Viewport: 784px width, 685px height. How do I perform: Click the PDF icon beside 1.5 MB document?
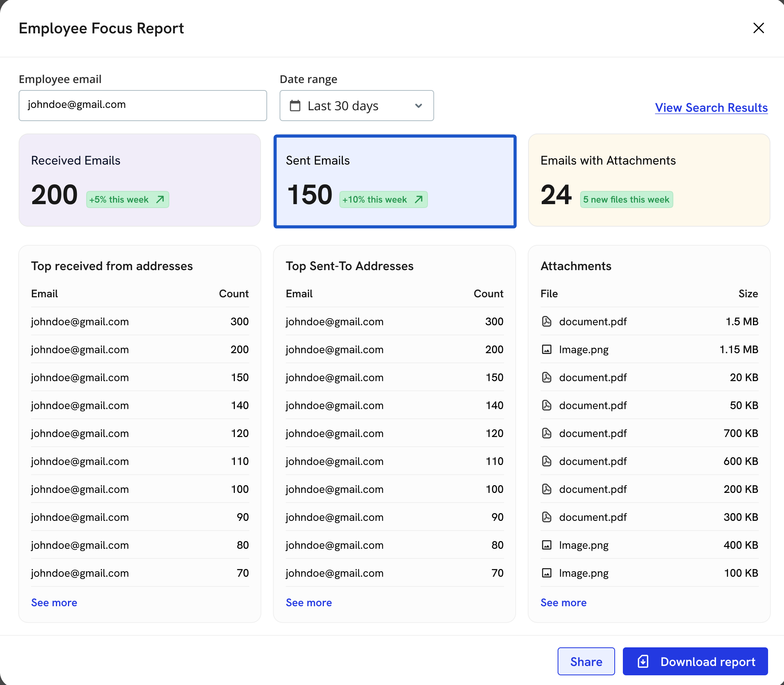click(x=546, y=321)
